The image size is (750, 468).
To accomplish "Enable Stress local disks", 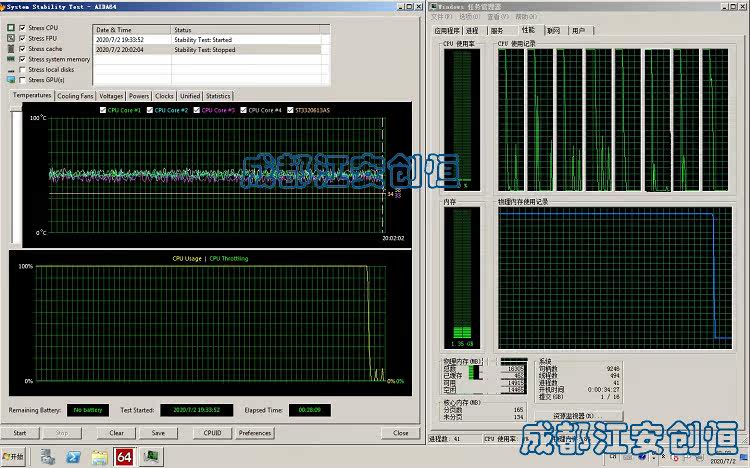I will pos(22,70).
